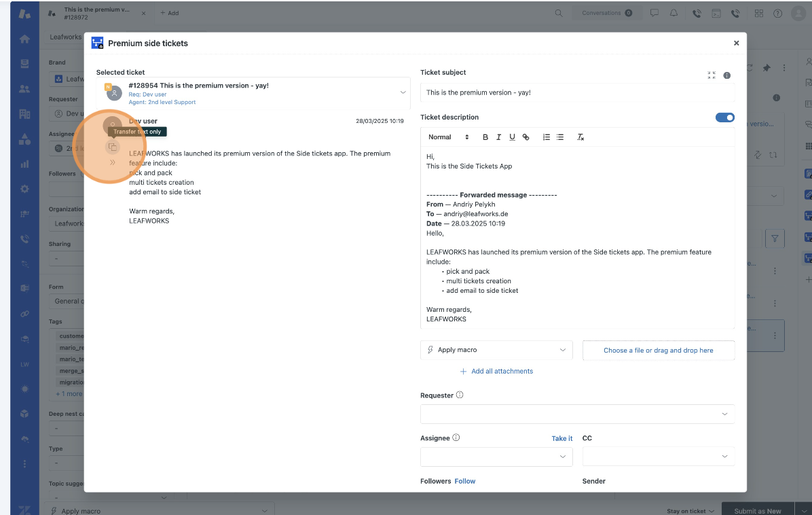Click the LW app icon in the sidebar
The height and width of the screenshot is (515, 812).
(24, 364)
